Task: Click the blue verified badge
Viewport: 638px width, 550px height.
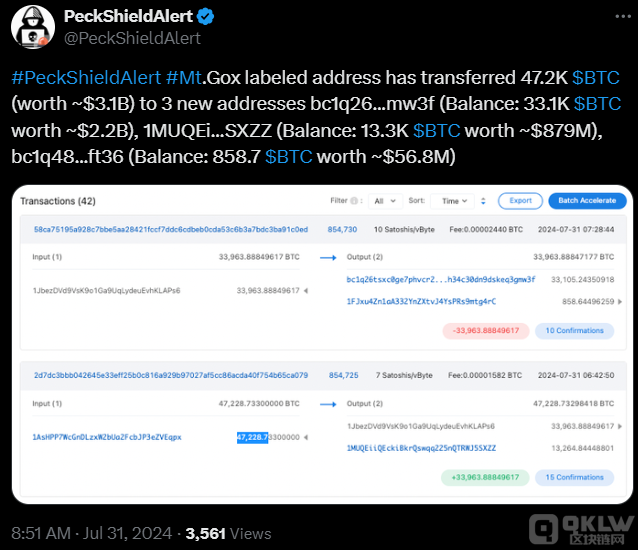Action: tap(206, 17)
